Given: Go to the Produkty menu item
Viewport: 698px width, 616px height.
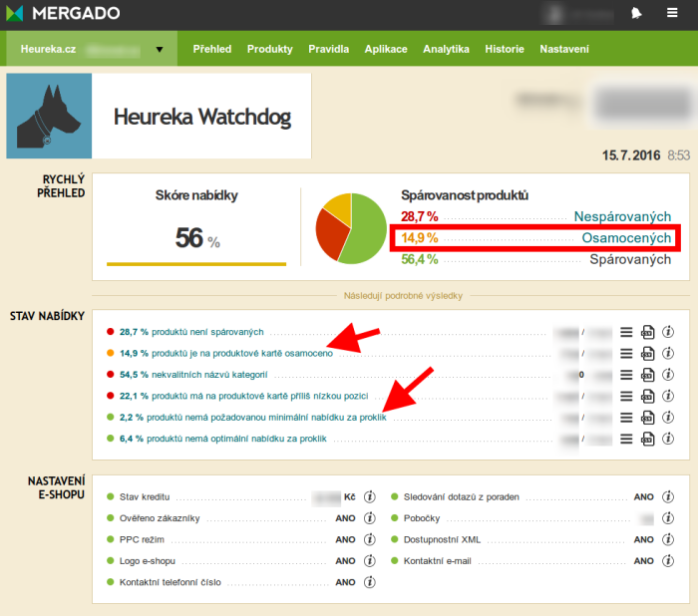Looking at the screenshot, I should [x=270, y=49].
